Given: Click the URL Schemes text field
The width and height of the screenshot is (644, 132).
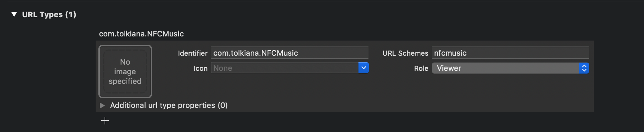Looking at the screenshot, I should [x=511, y=53].
